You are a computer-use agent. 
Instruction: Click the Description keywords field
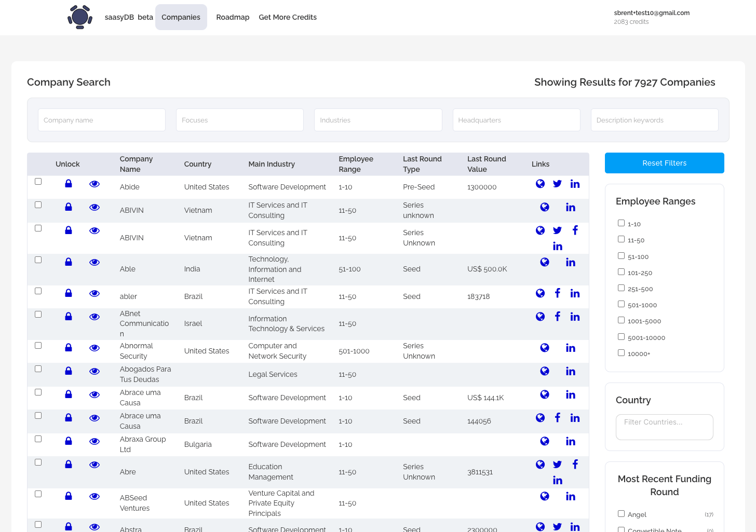(655, 120)
